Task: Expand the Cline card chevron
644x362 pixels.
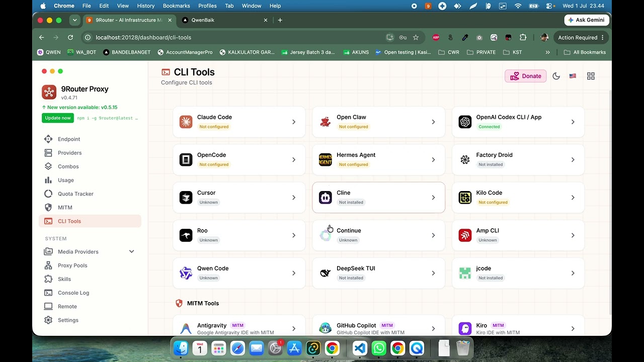Action: [x=433, y=197]
